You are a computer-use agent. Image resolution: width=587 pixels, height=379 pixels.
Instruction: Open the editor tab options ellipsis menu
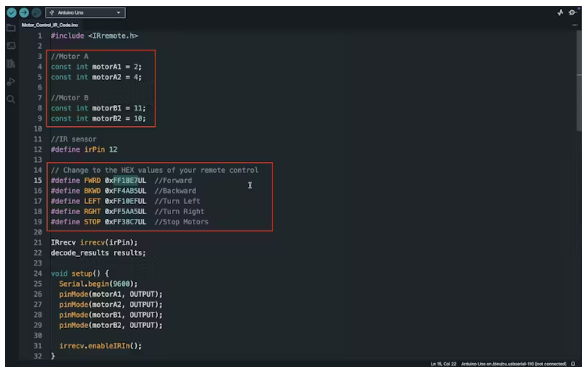point(575,25)
